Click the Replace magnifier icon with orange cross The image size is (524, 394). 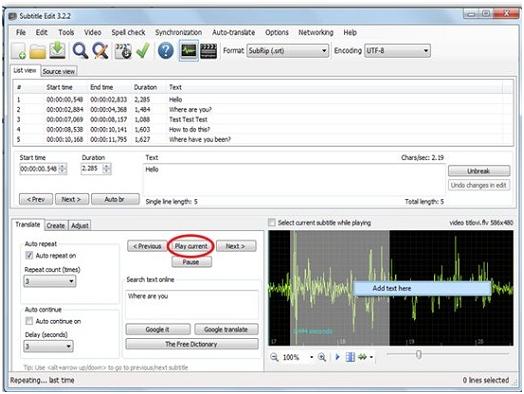100,51
